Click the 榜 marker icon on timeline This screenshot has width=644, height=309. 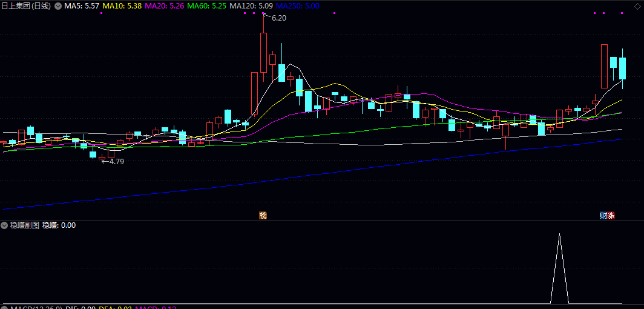[263, 215]
